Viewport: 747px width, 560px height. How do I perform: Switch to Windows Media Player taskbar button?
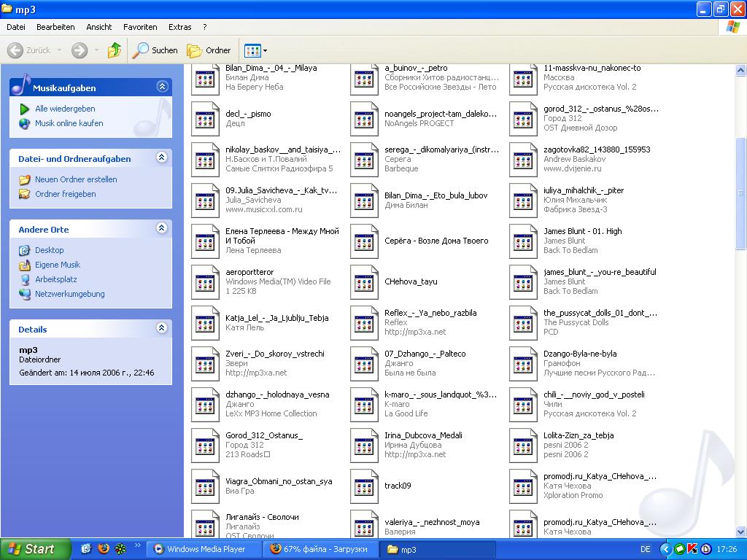(x=205, y=549)
